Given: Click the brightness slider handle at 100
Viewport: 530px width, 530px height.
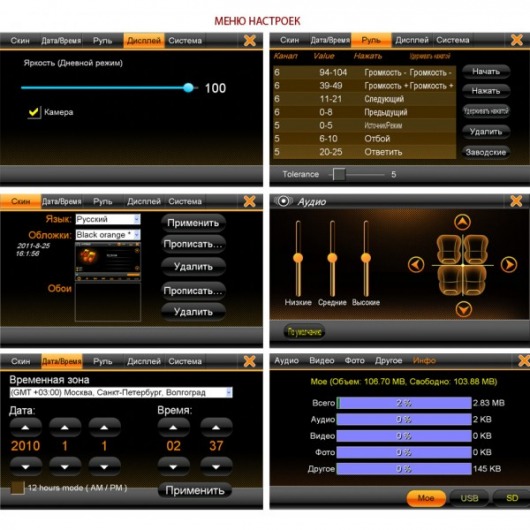Looking at the screenshot, I should tap(188, 88).
